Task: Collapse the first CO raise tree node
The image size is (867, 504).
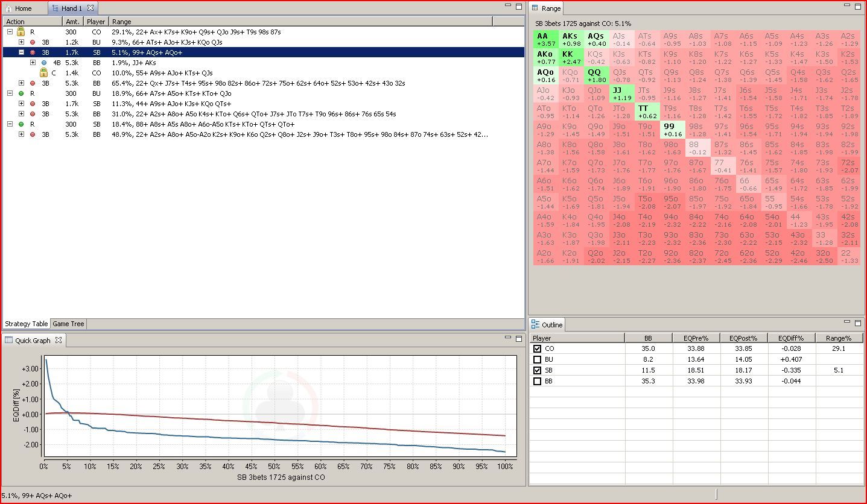Action: pyautogui.click(x=10, y=32)
